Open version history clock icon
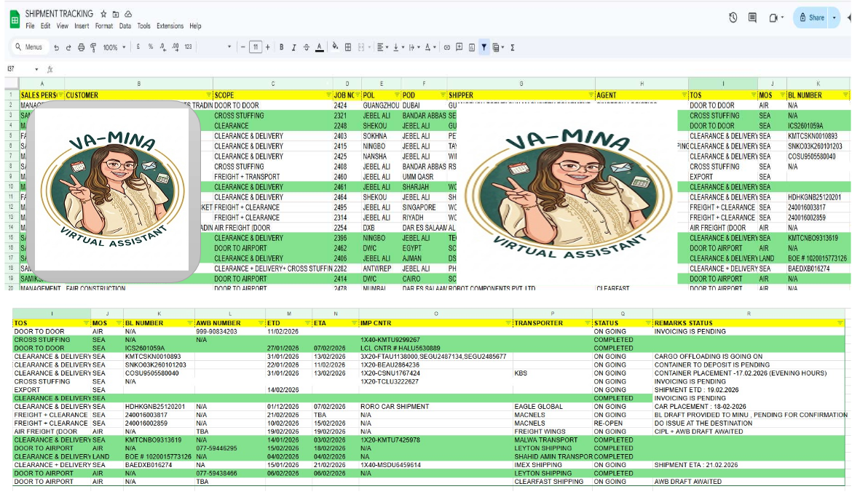The image size is (868, 497). click(x=733, y=17)
